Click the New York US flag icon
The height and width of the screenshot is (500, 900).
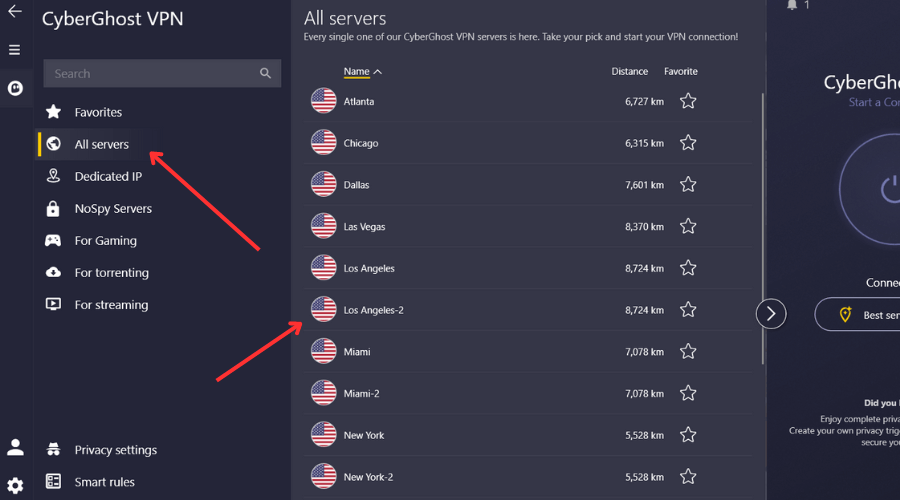pos(324,435)
